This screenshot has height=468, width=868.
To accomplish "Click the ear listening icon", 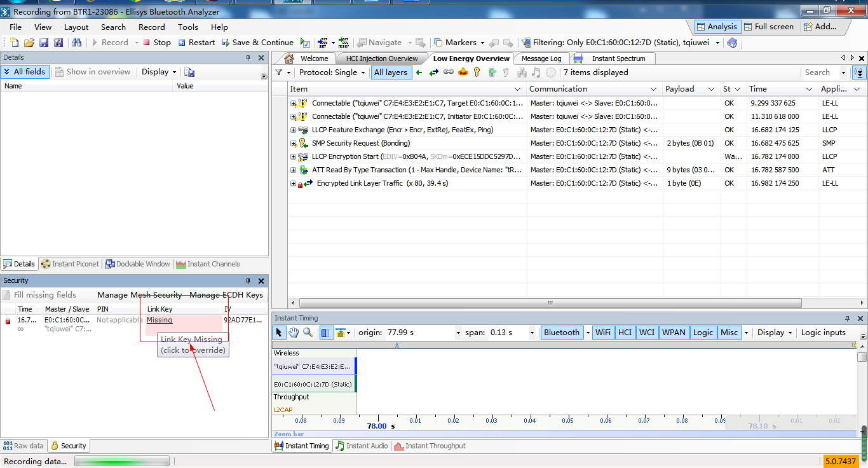I will pyautogui.click(x=506, y=72).
